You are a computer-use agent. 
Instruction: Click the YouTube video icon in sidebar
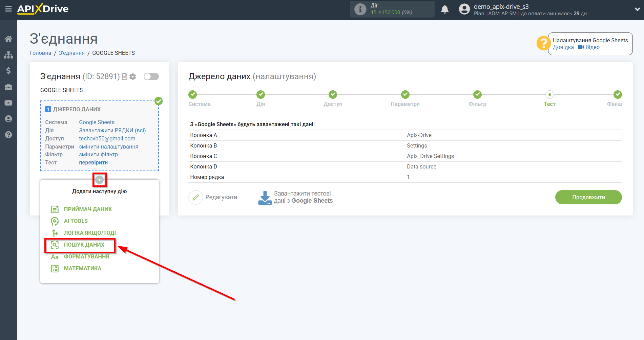8,103
